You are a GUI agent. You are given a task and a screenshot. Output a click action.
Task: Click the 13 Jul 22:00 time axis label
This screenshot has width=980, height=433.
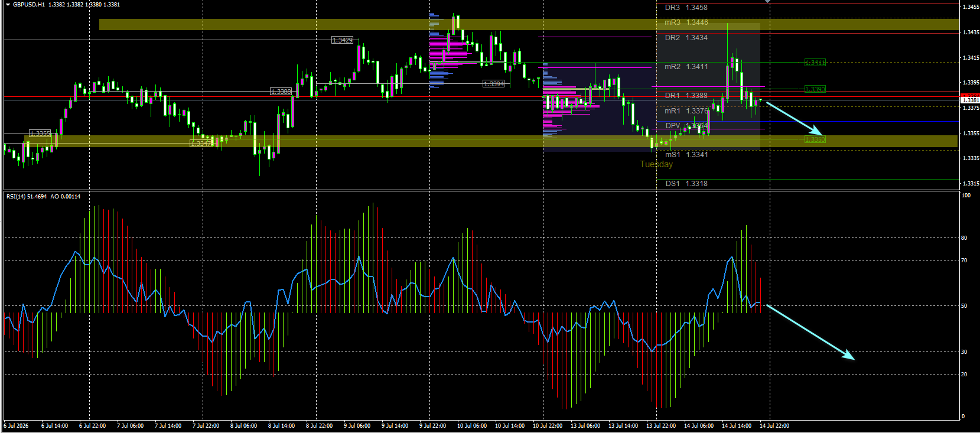[661, 426]
